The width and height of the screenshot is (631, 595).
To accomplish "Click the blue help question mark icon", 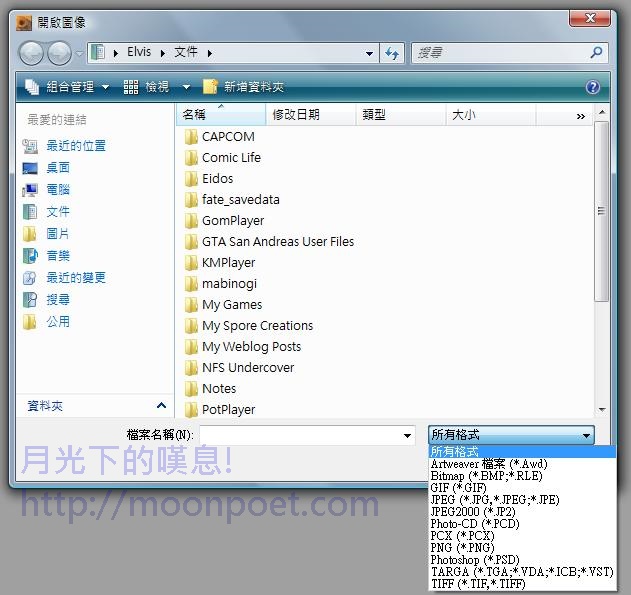I will tap(593, 87).
